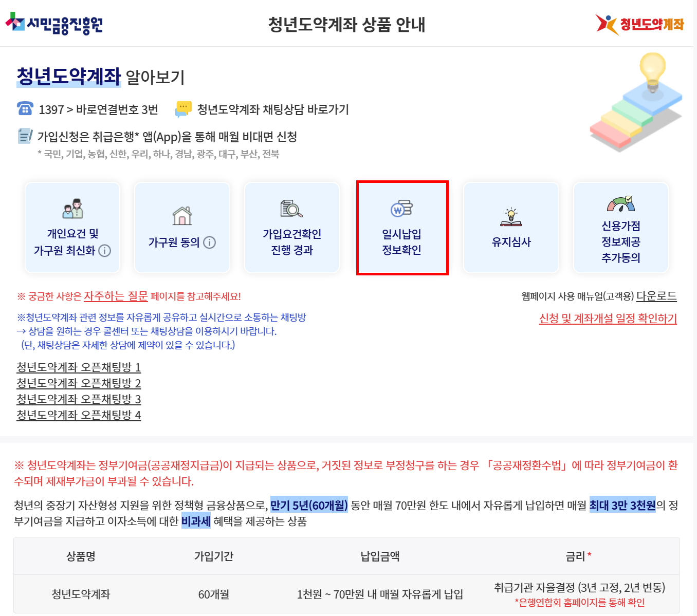Viewport: 697px width, 616px height.
Task: Open 신청 및 계좌개설 일정 확인하기 link
Action: click(x=608, y=319)
